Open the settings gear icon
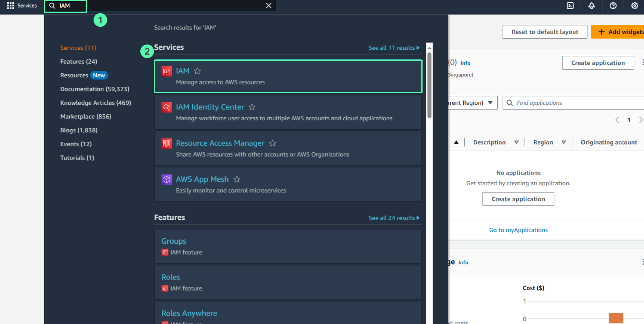Image resolution: width=644 pixels, height=324 pixels. pos(635,6)
